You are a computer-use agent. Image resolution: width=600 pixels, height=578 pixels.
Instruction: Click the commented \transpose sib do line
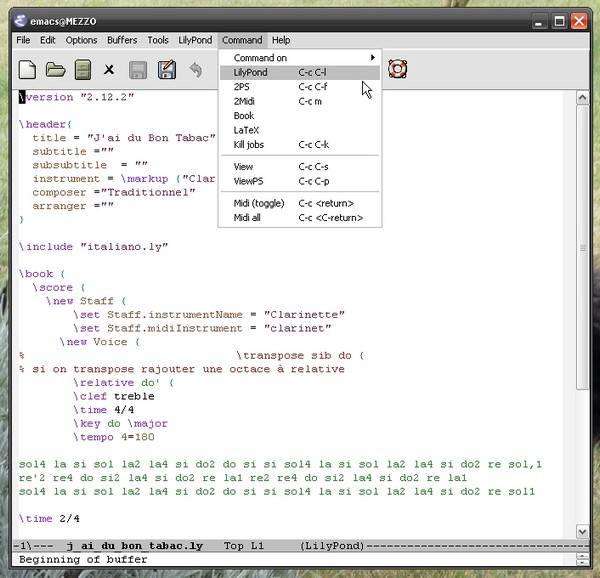coord(300,355)
